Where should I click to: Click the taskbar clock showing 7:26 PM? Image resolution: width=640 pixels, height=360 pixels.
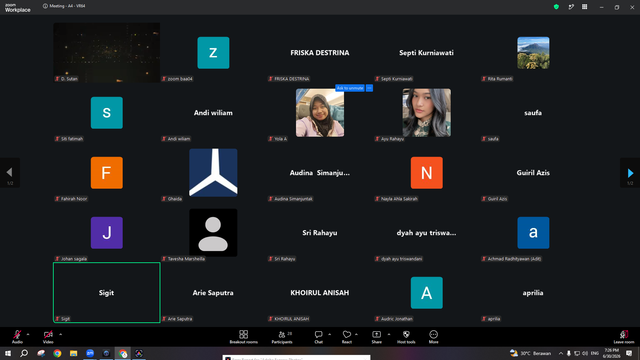coord(611,353)
